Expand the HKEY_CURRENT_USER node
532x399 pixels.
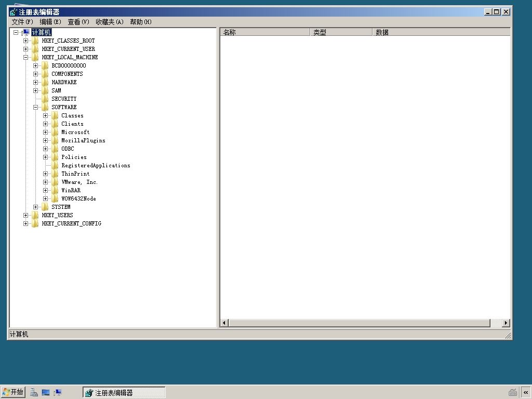(x=25, y=49)
